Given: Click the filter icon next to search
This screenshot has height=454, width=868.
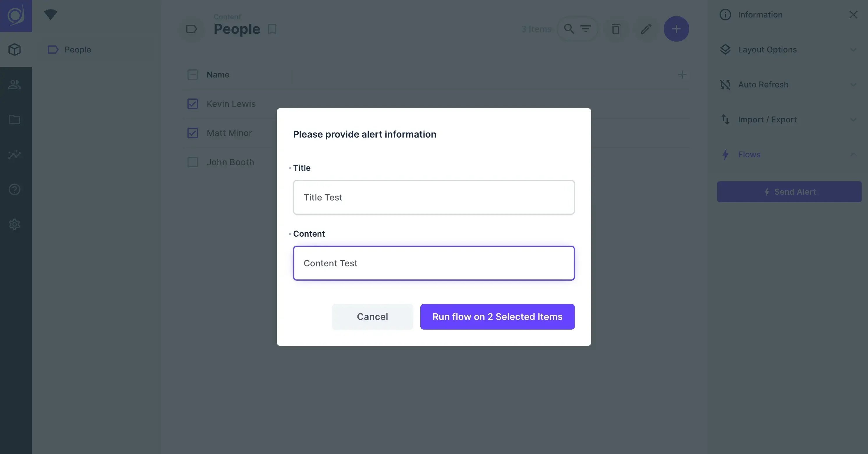Looking at the screenshot, I should 586,29.
